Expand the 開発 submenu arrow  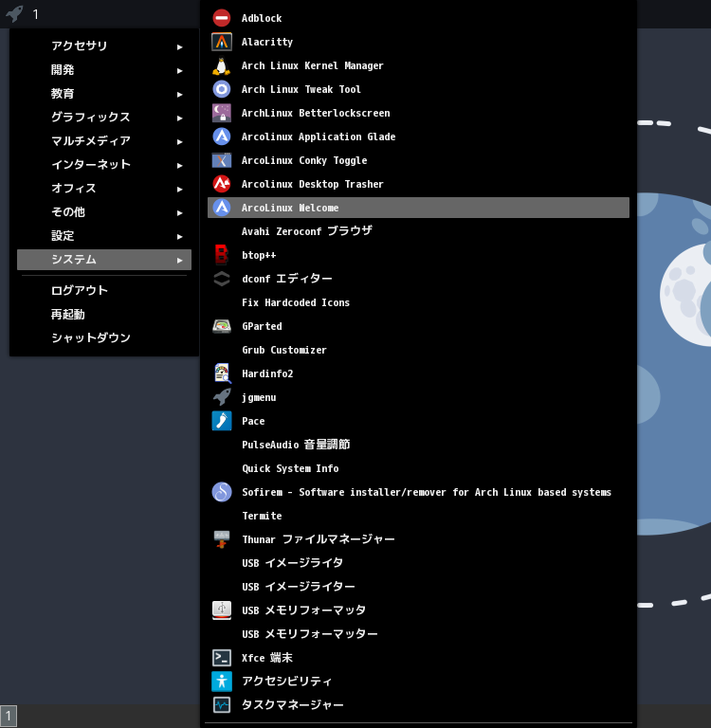[x=180, y=70]
